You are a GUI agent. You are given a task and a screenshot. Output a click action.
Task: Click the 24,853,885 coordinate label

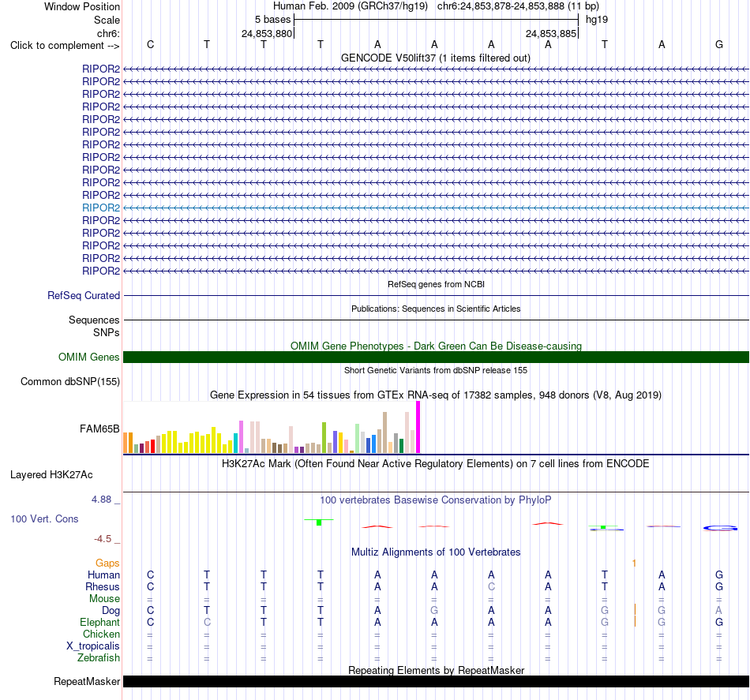pos(551,33)
